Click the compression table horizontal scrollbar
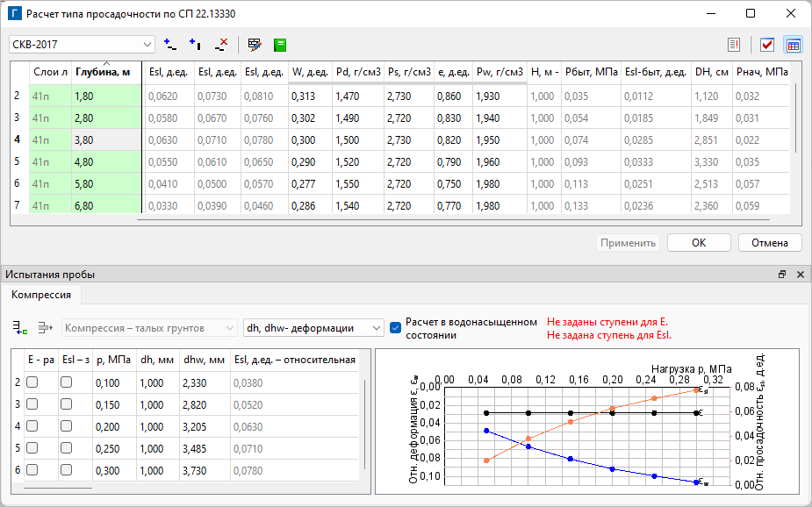Screen dimensions: 812x507 point(57,488)
